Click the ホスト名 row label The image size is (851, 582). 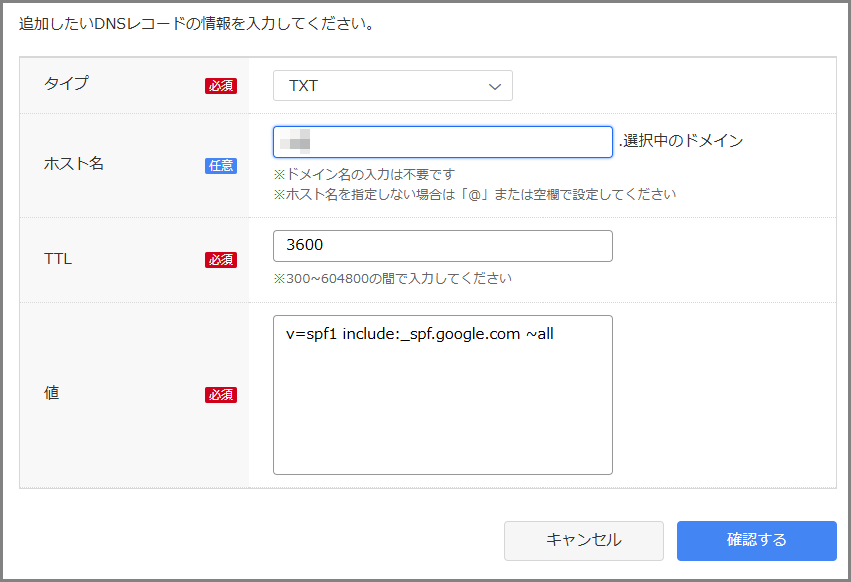pos(74,164)
